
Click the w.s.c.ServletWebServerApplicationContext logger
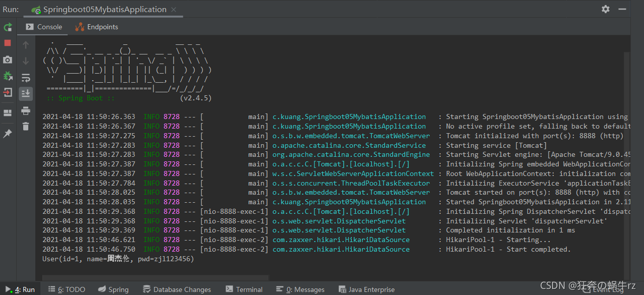point(353,173)
